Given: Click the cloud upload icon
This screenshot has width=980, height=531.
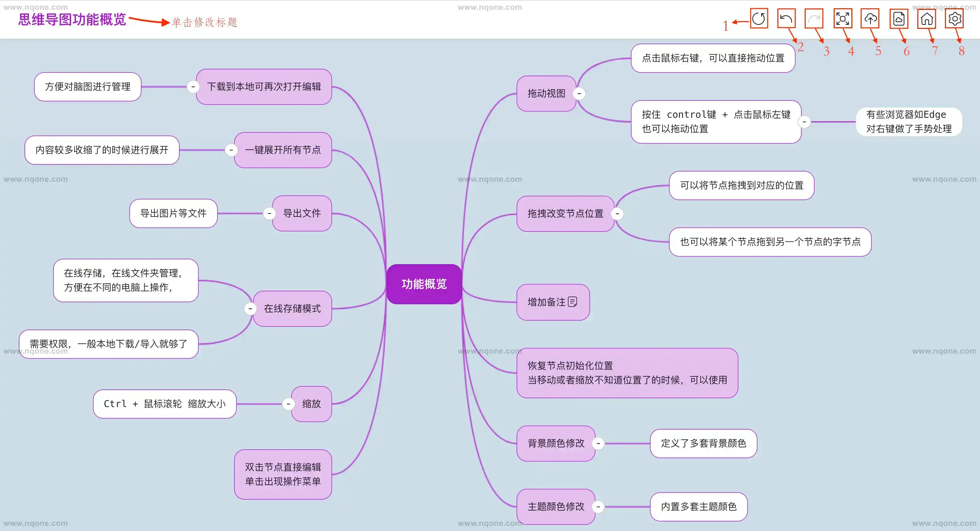Looking at the screenshot, I should 870,19.
